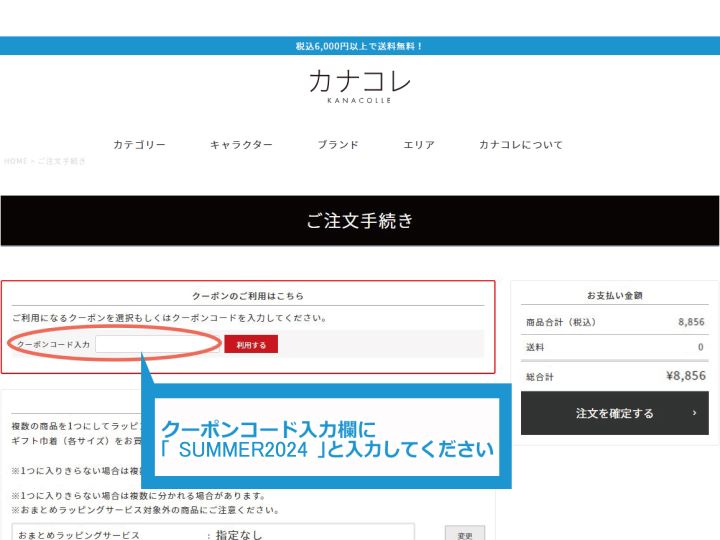
Task: Click the 指定なし wrapping value
Action: tap(238, 535)
